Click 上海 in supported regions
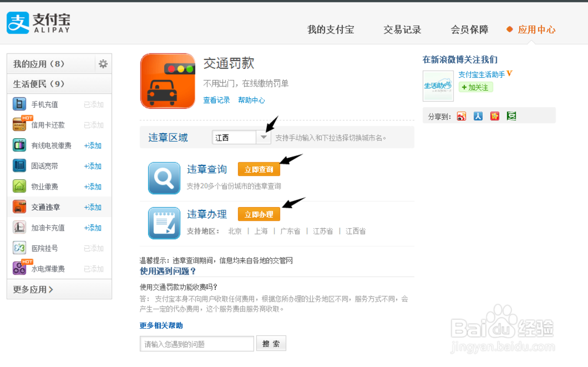 (x=261, y=231)
